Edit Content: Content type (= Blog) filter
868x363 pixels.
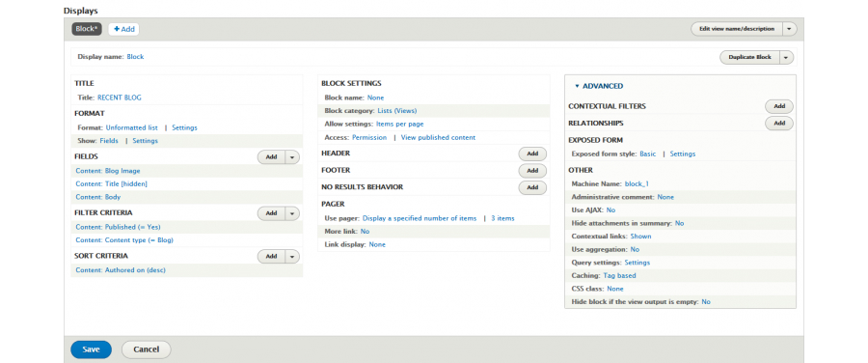coord(124,240)
